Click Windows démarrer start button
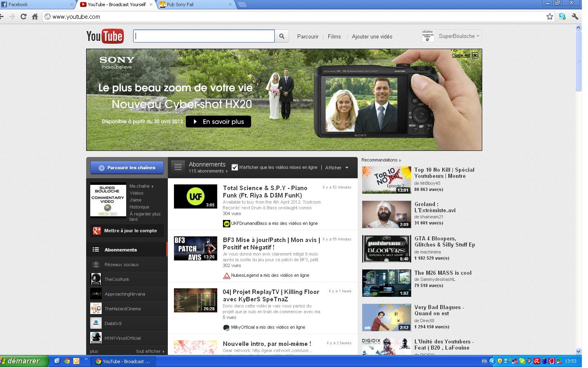The image size is (588, 368). click(24, 361)
